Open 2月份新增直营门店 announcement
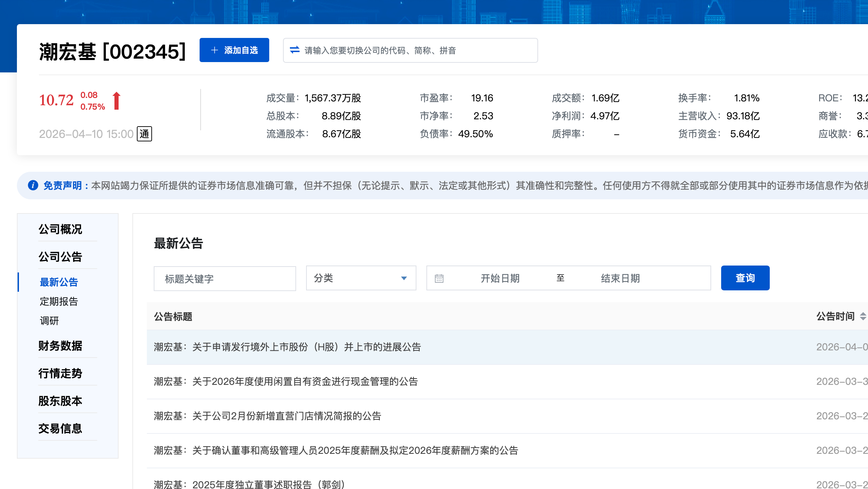868x489 pixels. tap(268, 416)
